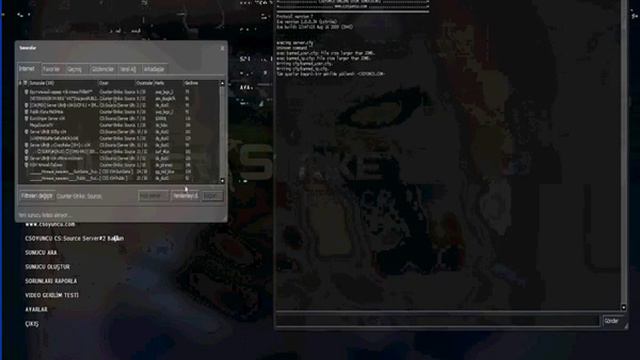Open VIDEO GERİLİM TESTİ menu item
The width and height of the screenshot is (640, 360).
click(52, 295)
